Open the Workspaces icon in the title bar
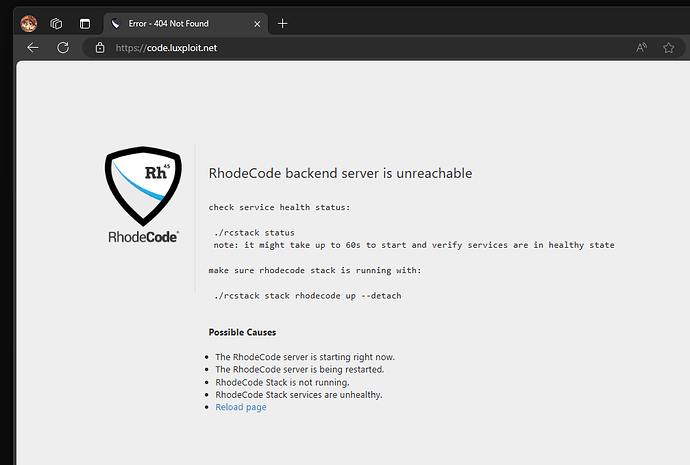Screen dimensions: 690x465 click(x=57, y=23)
